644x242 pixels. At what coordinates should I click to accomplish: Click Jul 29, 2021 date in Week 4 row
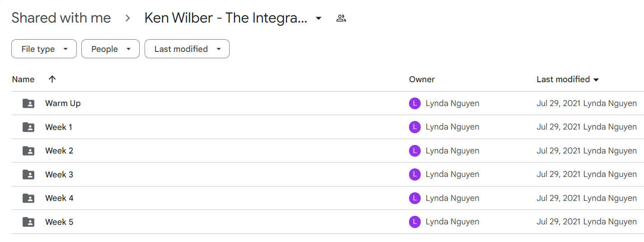559,198
